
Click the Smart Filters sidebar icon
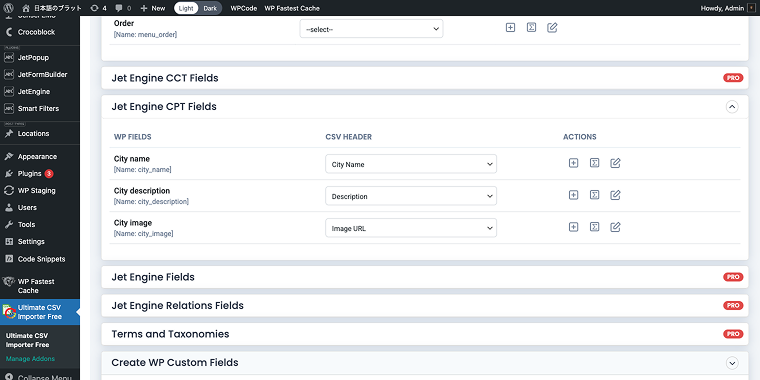click(x=9, y=109)
